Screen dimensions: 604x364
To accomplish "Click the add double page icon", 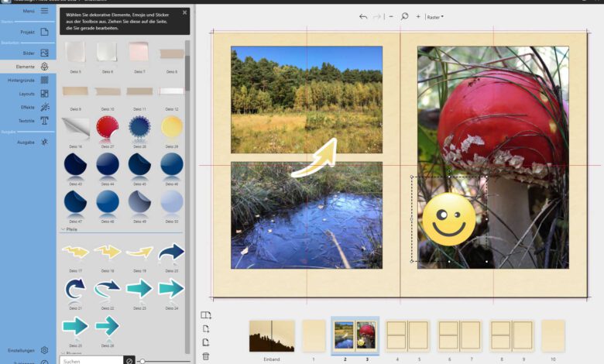I will point(206,315).
